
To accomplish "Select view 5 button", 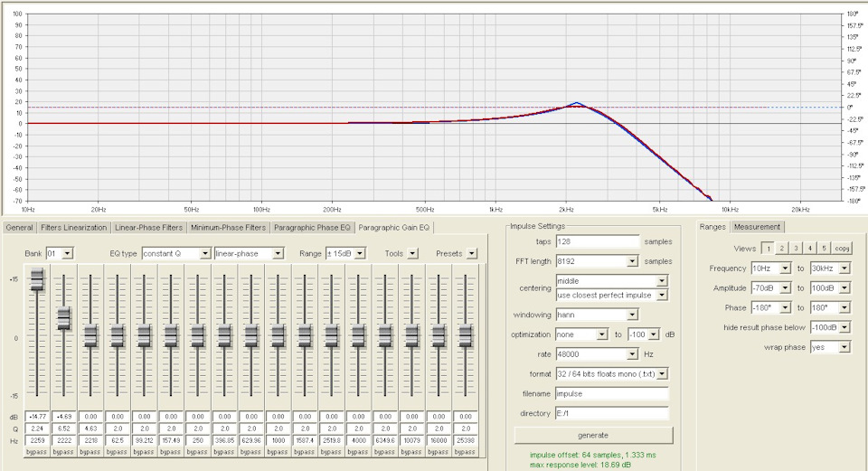I will (825, 248).
